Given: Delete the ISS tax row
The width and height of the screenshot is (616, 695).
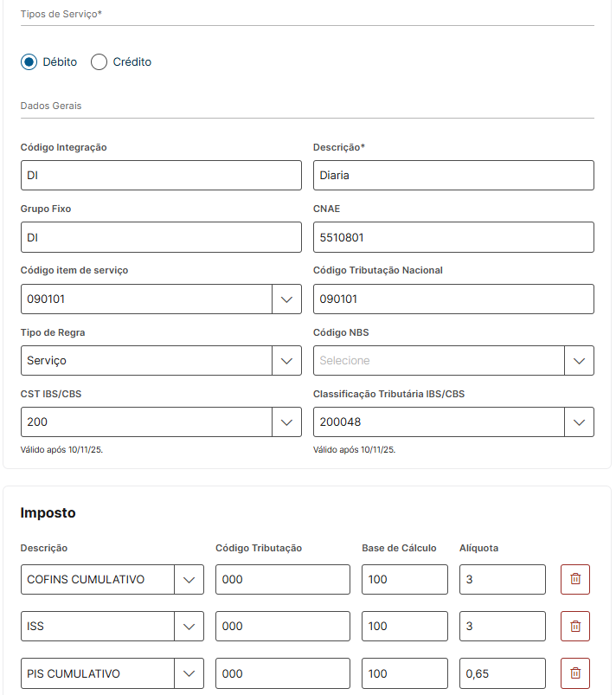Looking at the screenshot, I should click(575, 627).
